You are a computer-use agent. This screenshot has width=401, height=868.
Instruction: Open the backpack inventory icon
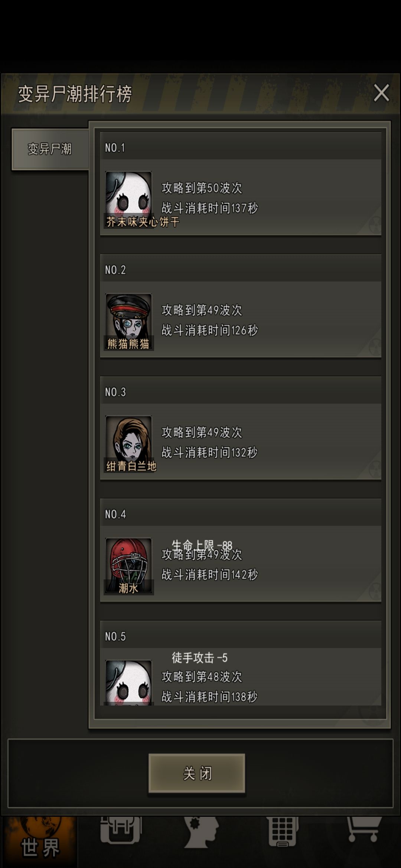click(121, 830)
